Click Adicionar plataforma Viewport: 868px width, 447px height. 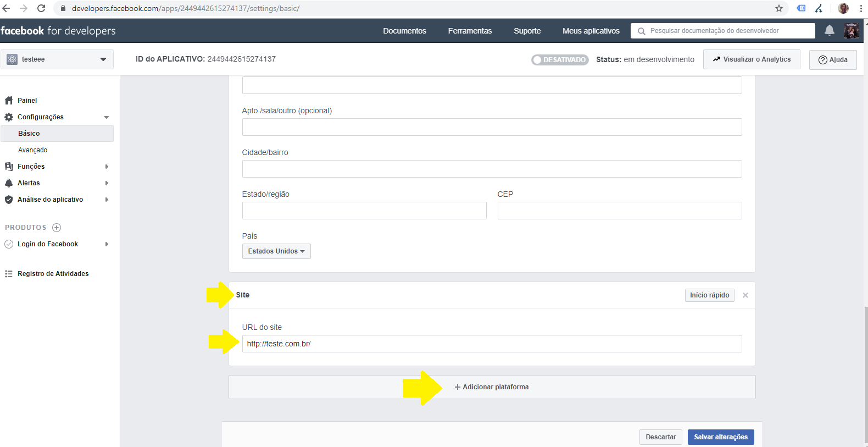492,387
